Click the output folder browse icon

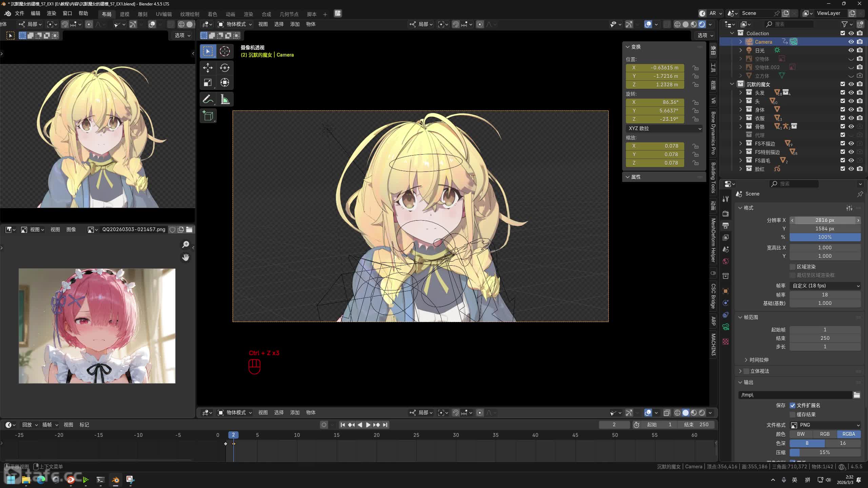click(x=857, y=395)
